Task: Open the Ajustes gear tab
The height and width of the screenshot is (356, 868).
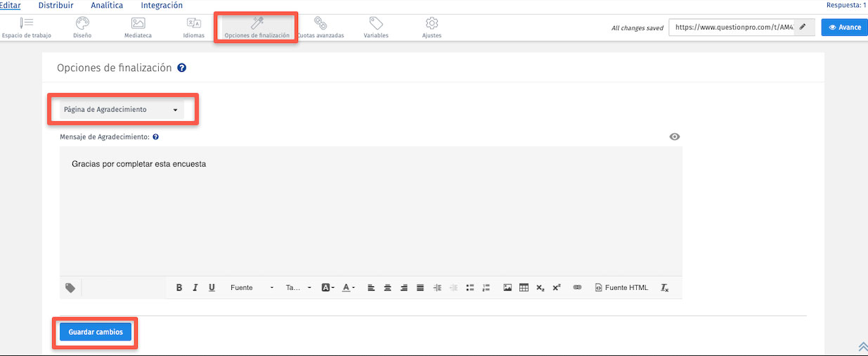Action: point(432,28)
